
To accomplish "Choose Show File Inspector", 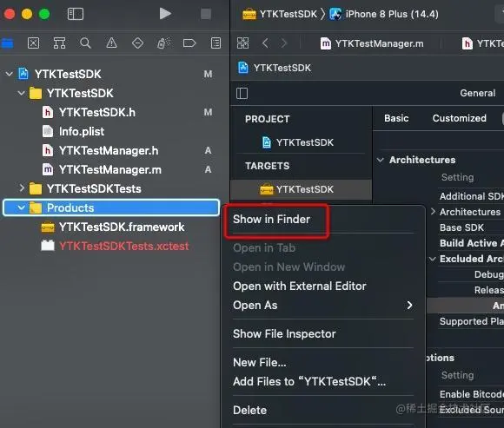I will (x=284, y=334).
